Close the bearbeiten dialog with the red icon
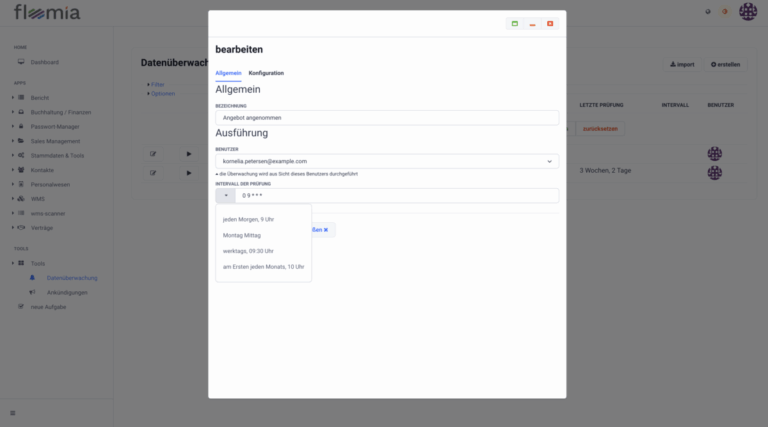Screen dimensions: 768x427 click(x=550, y=23)
